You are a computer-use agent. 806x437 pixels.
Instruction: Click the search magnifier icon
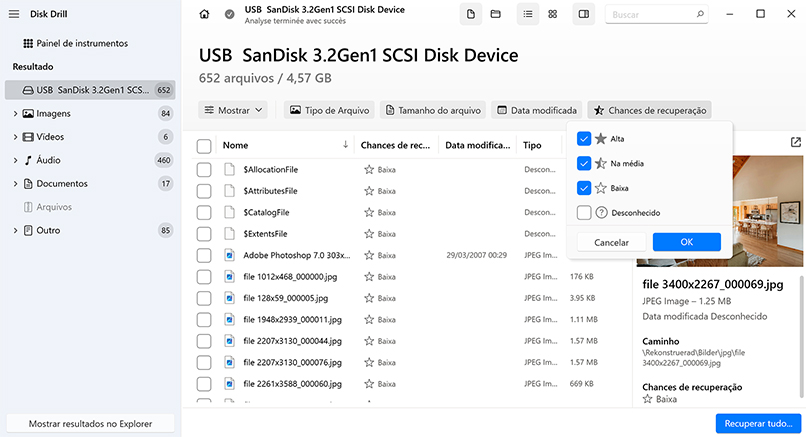(700, 14)
